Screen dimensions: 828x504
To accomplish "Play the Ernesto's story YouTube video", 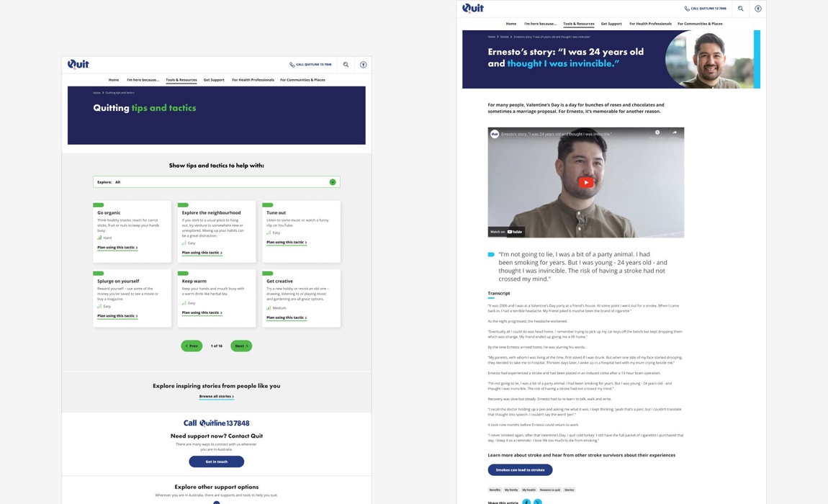I will tap(586, 183).
